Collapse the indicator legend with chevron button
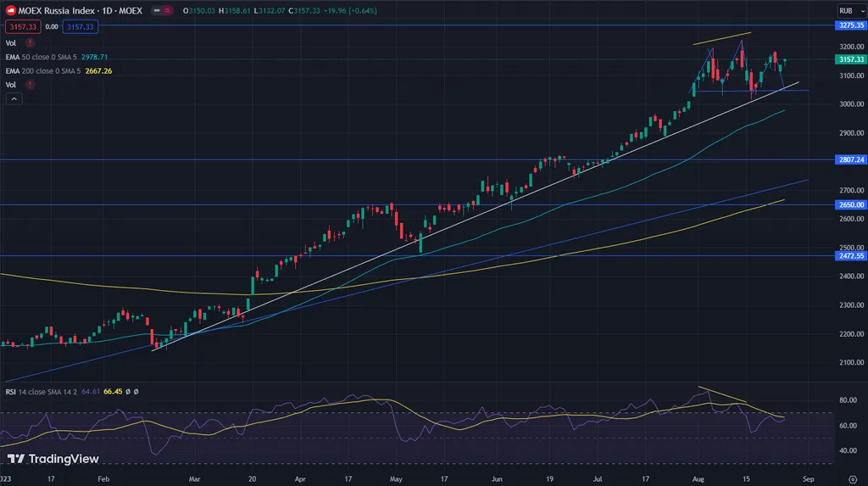 click(x=14, y=99)
